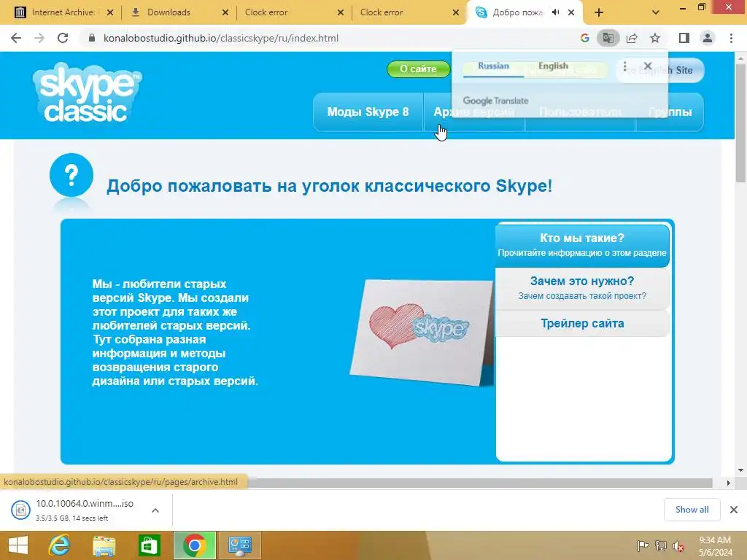Click the Skype classic logo
747x560 pixels.
point(88,93)
